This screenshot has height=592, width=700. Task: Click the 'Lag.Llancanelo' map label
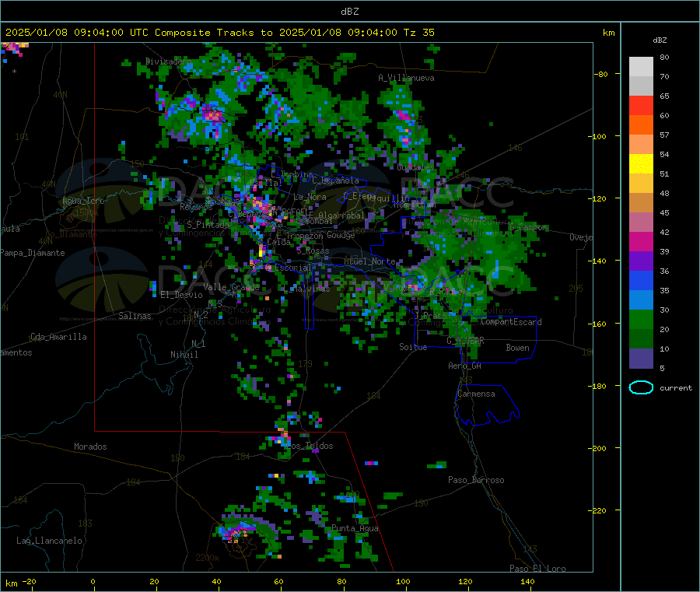pos(49,541)
